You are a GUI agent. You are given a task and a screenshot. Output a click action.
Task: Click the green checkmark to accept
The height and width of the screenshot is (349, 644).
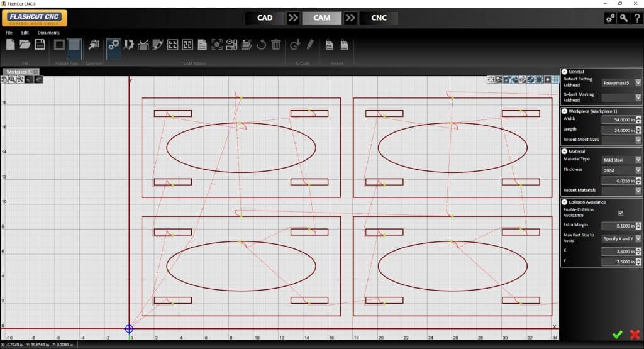[x=617, y=335]
